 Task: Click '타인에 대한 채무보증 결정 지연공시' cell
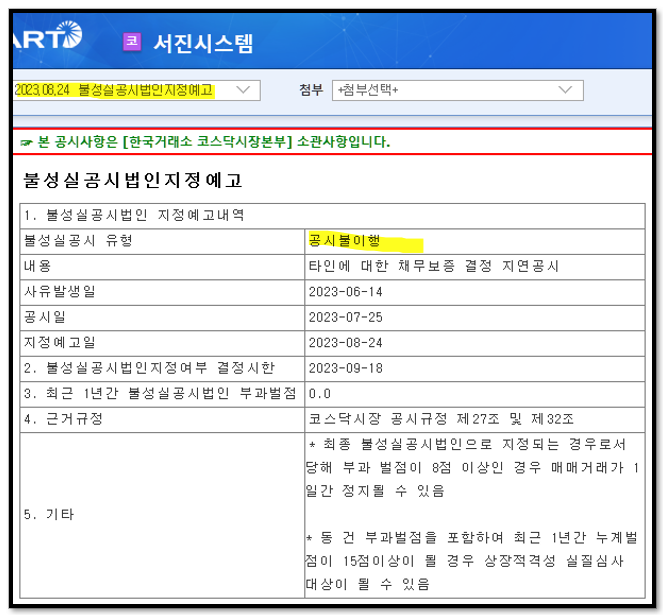pos(474,266)
